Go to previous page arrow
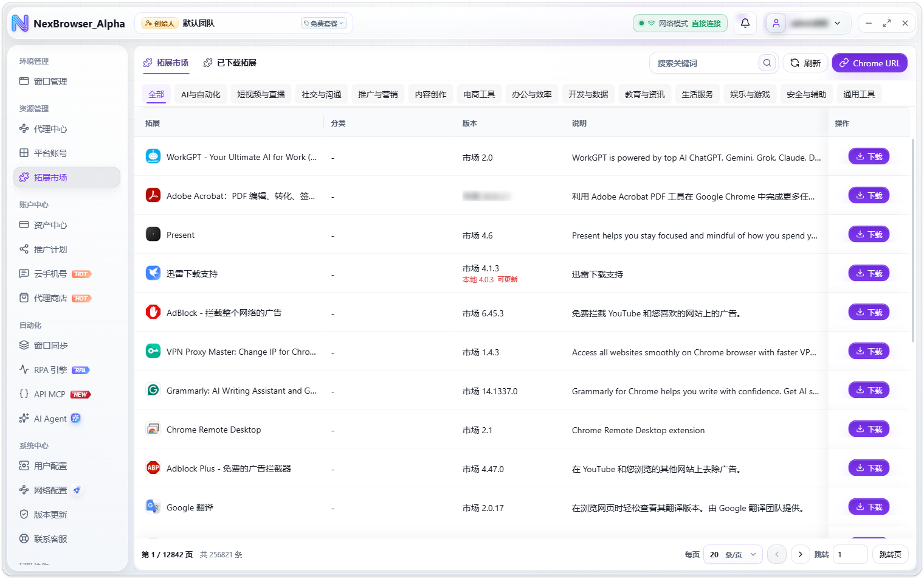Viewport: 924px width, 578px height. coord(776,554)
